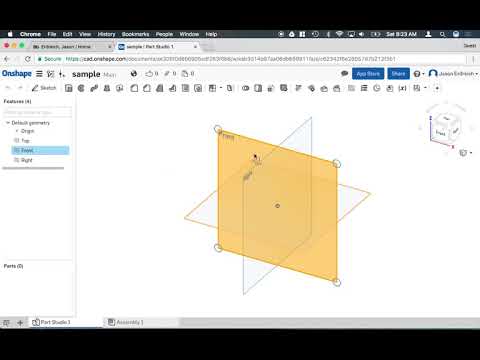This screenshot has height=360, width=480.
Task: Click the Onshape logo
Action: pos(17,74)
